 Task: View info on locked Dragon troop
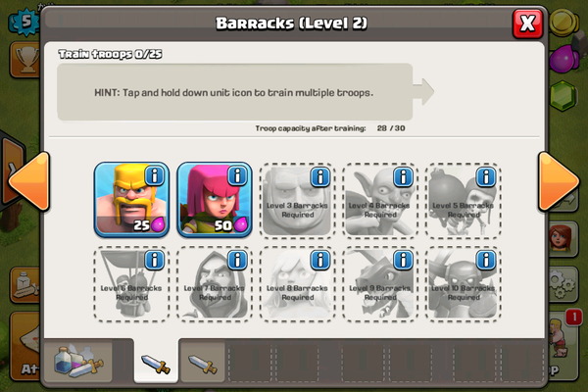pos(403,260)
